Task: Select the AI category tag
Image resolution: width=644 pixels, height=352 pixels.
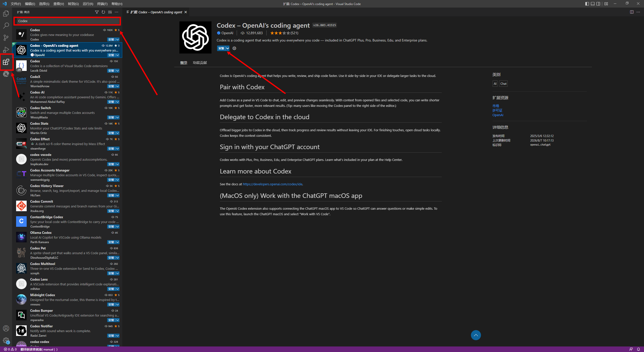Action: [x=495, y=84]
